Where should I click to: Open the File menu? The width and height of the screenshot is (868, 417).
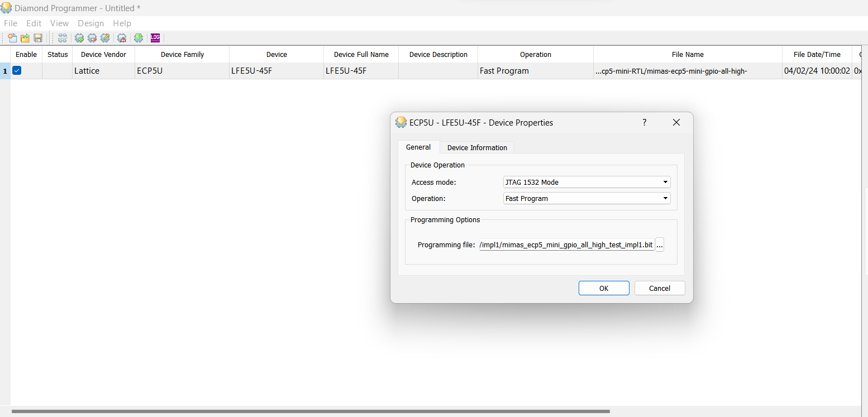(11, 23)
